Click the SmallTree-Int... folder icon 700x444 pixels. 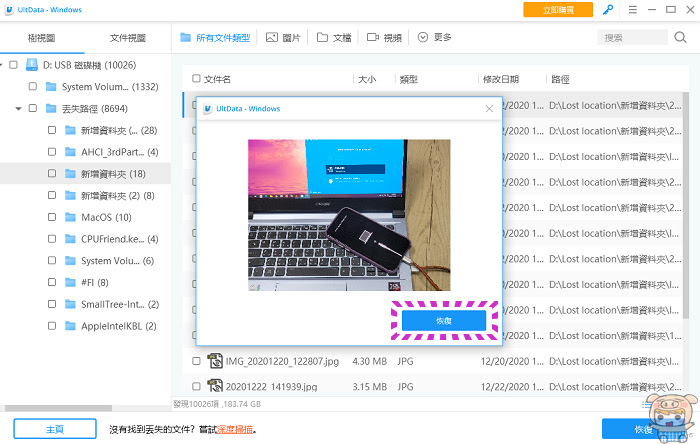(x=71, y=304)
